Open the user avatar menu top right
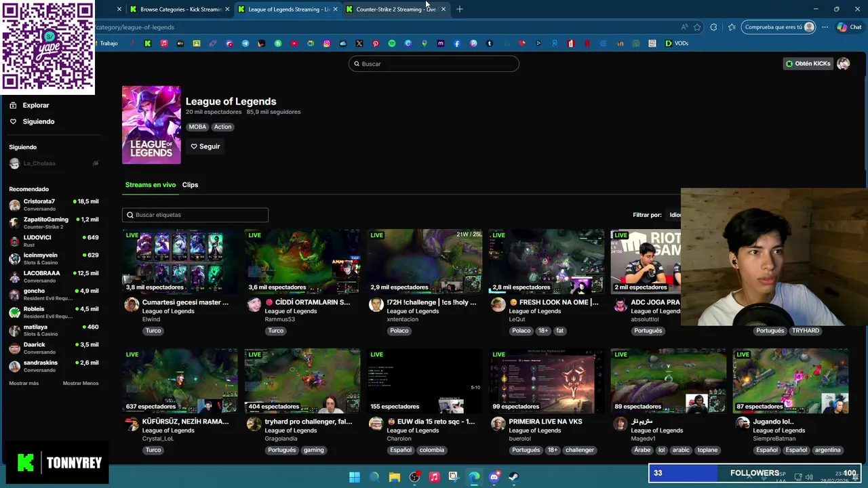 [843, 64]
